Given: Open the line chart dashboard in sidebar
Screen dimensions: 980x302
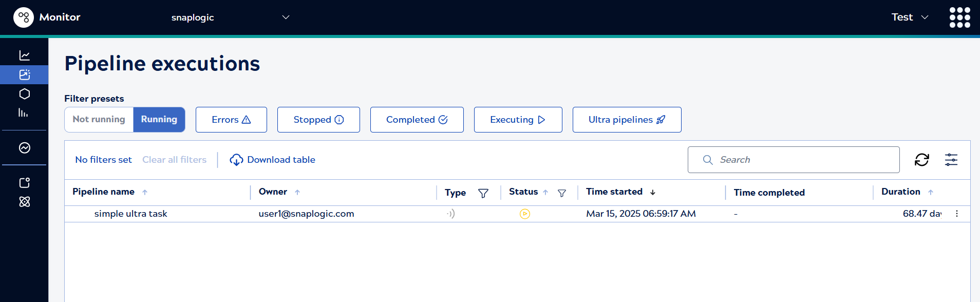Looking at the screenshot, I should coord(24,55).
